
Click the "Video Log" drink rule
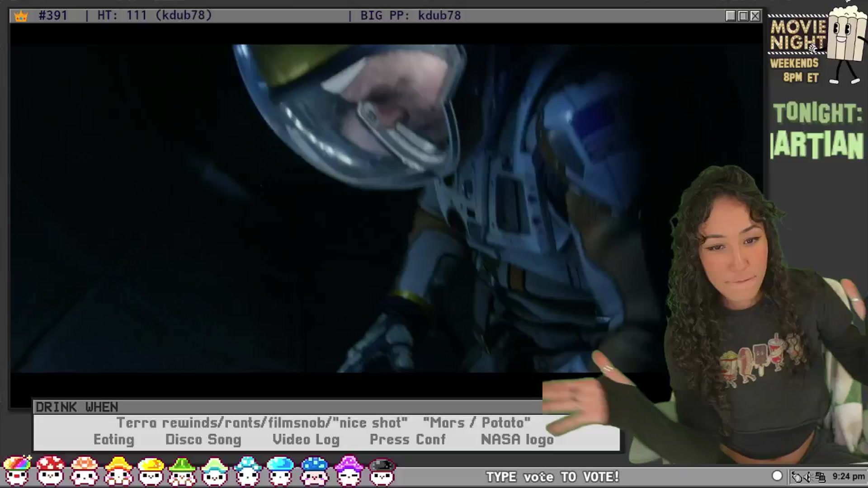(306, 440)
